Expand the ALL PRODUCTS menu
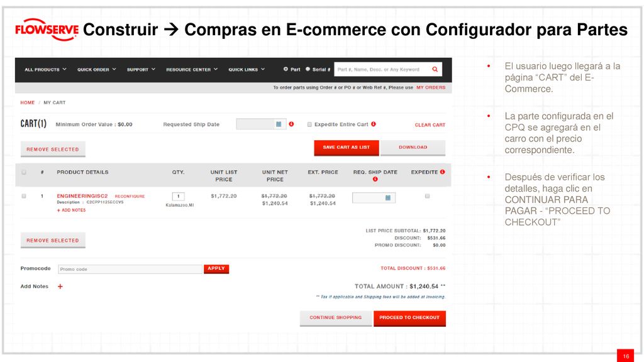 (45, 69)
